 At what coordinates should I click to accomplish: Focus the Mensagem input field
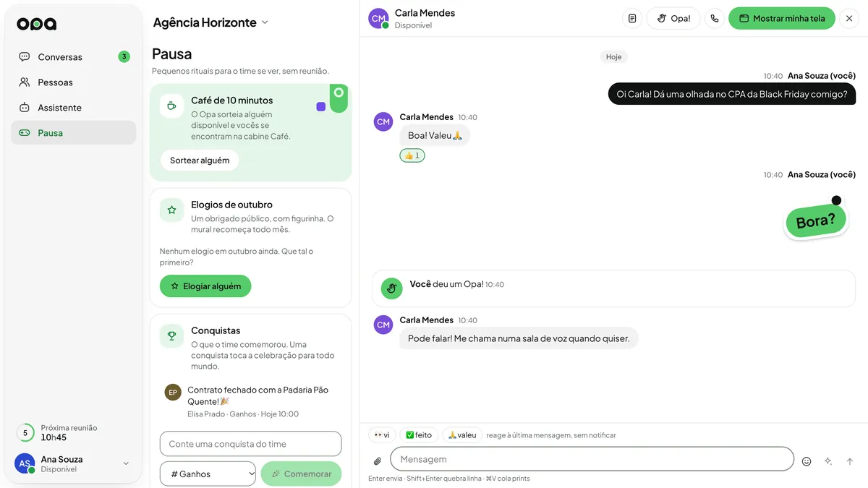pyautogui.click(x=592, y=459)
